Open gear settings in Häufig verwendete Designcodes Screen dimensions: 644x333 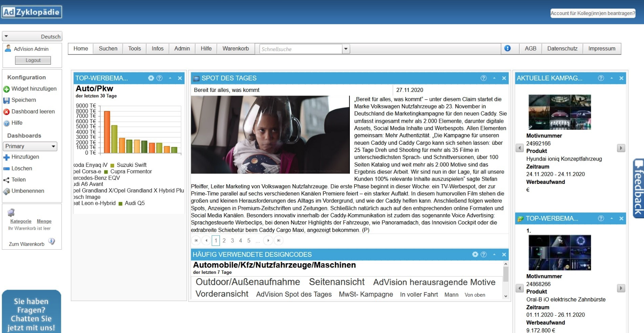(x=475, y=254)
